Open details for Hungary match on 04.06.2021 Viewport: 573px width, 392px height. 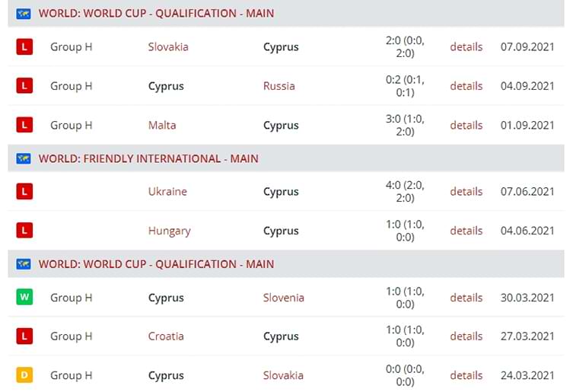tap(466, 231)
